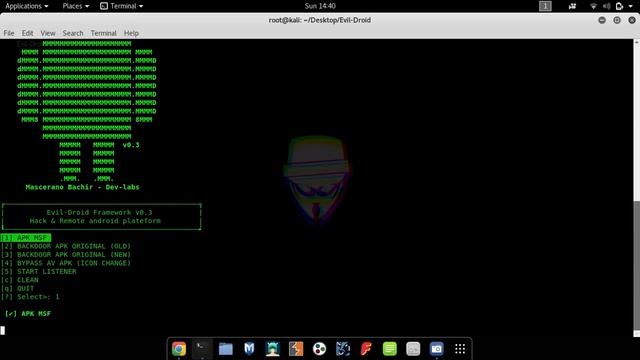Open the clock showing Sun 14:40
The width and height of the screenshot is (640, 360).
(x=320, y=6)
